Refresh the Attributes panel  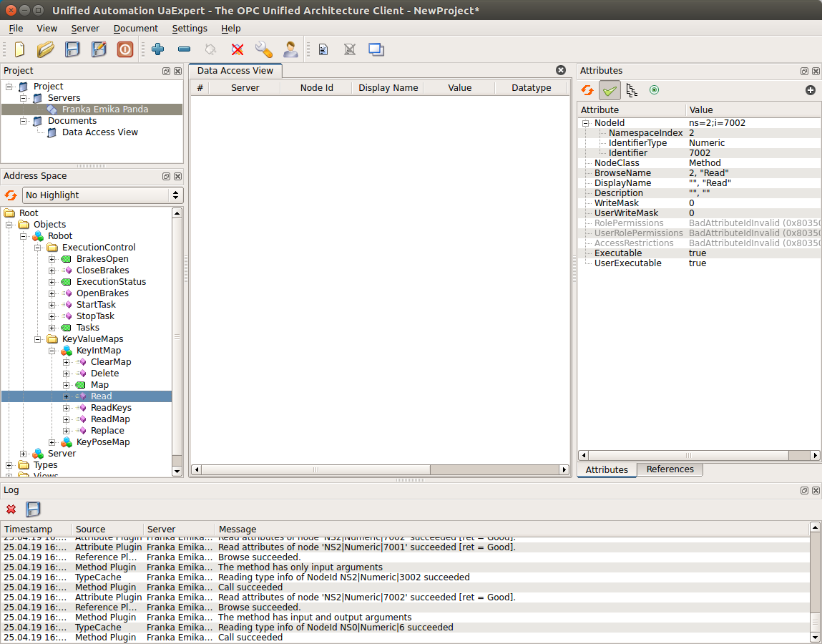587,90
